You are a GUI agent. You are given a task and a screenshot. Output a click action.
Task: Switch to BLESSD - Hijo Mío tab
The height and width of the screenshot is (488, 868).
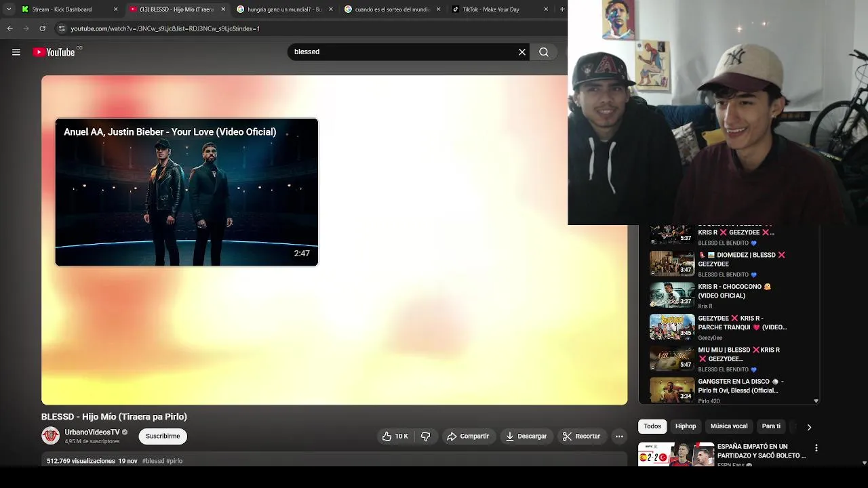(x=176, y=9)
